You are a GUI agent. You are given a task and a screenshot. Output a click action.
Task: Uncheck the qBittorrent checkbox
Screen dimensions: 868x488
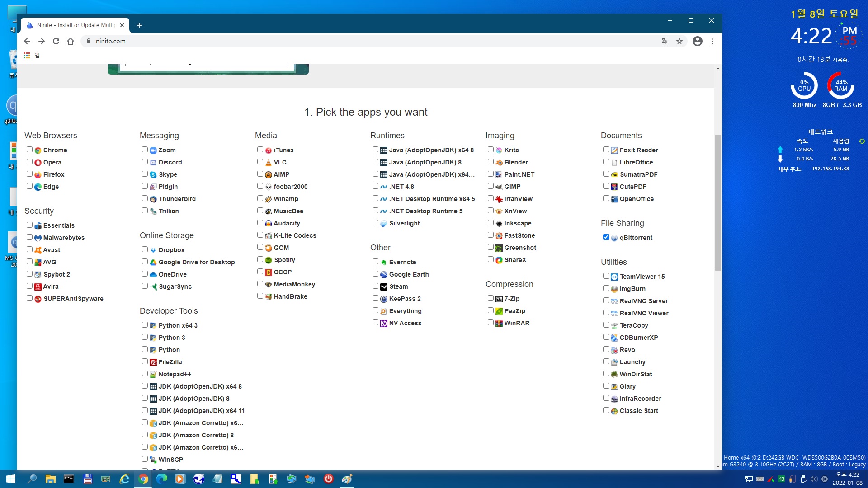point(606,237)
